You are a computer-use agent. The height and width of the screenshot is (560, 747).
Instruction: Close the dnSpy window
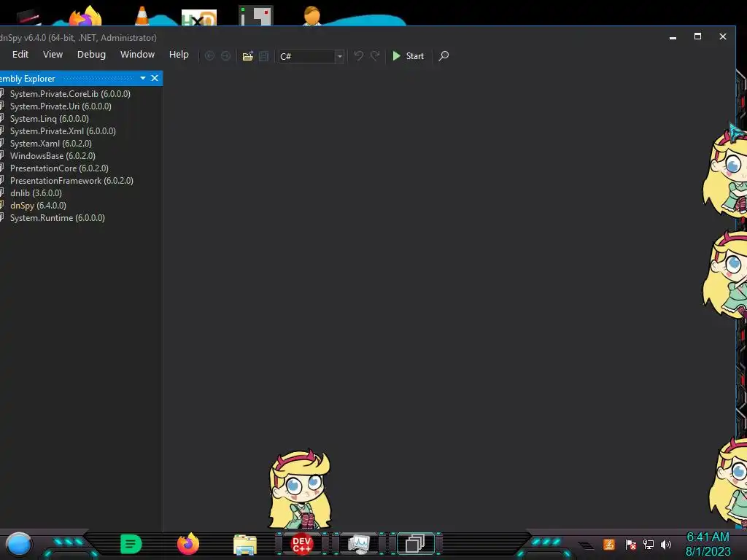(x=723, y=36)
